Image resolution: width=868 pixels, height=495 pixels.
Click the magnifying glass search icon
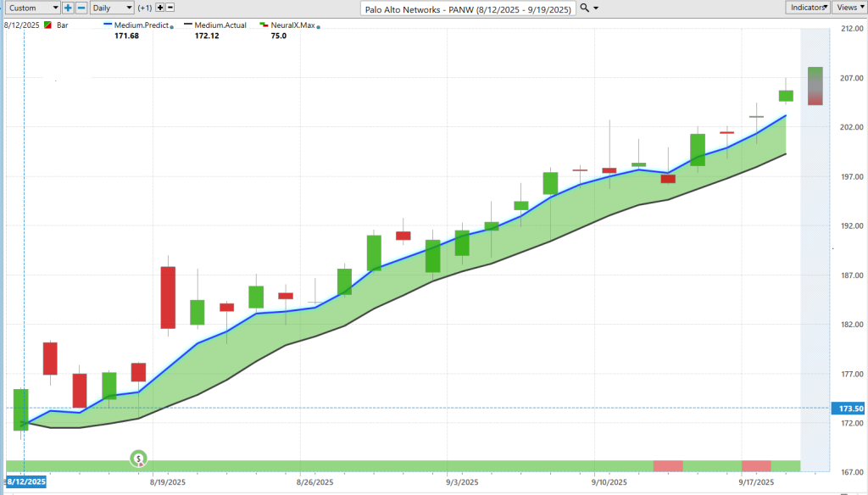tap(586, 8)
